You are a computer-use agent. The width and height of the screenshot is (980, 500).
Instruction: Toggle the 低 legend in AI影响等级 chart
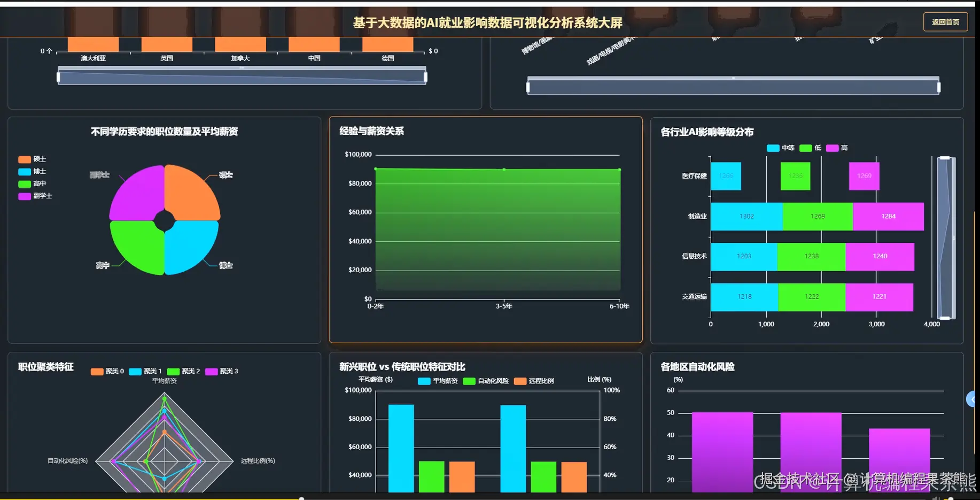coord(810,148)
